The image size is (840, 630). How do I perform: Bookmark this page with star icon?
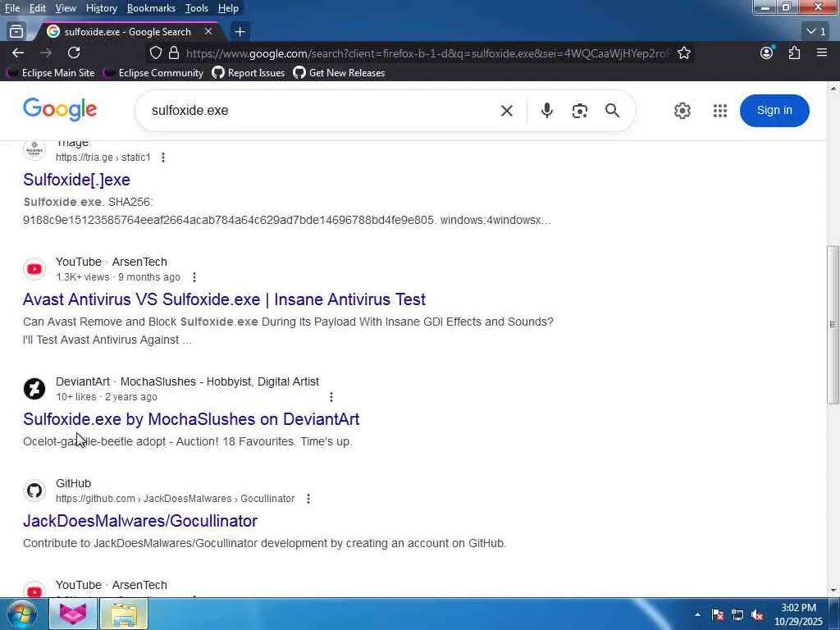(683, 53)
